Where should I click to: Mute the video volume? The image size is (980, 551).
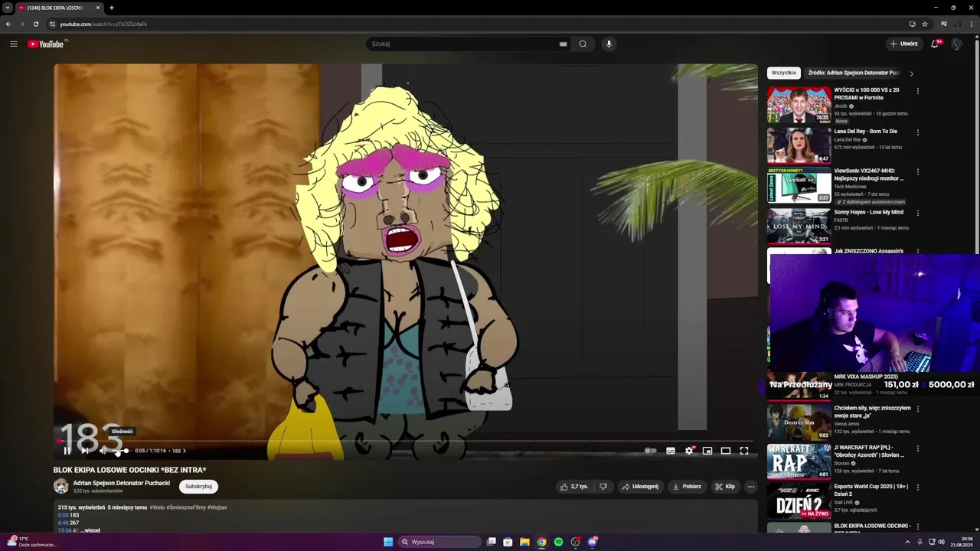click(x=103, y=451)
